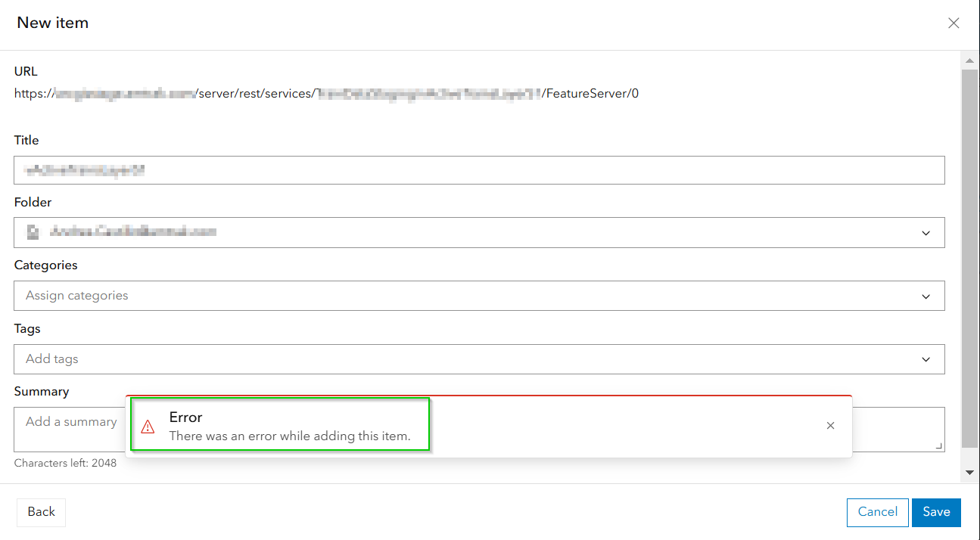Open the Add tags dropdown arrow
Screen dimensions: 980x540
coord(926,360)
